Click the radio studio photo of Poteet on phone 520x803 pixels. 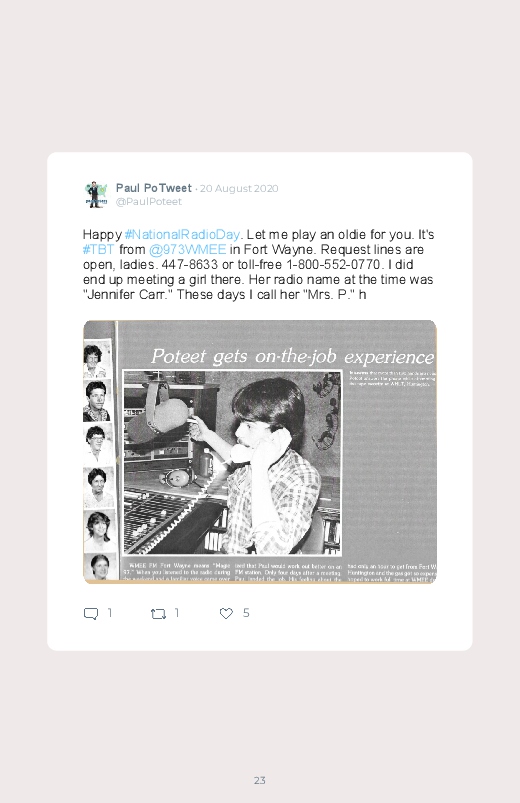coord(233,462)
